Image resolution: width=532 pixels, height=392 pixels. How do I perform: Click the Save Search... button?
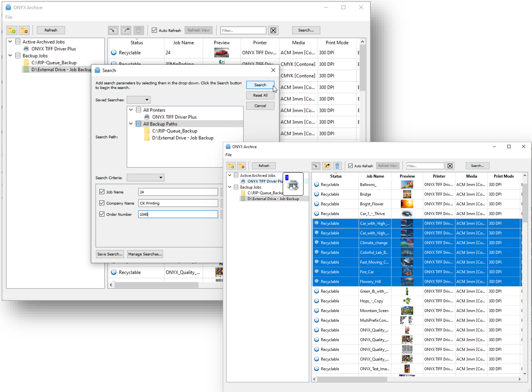tap(110, 254)
